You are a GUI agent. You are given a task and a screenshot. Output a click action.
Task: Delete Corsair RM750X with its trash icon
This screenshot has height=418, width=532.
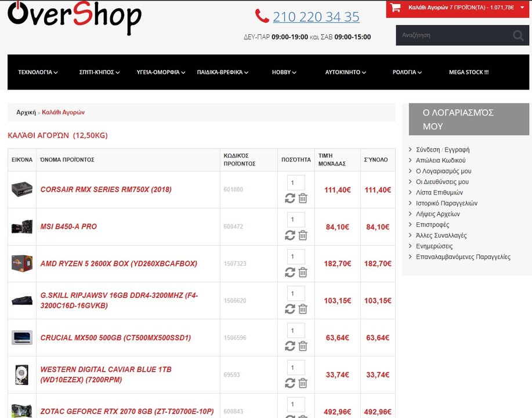pyautogui.click(x=303, y=199)
